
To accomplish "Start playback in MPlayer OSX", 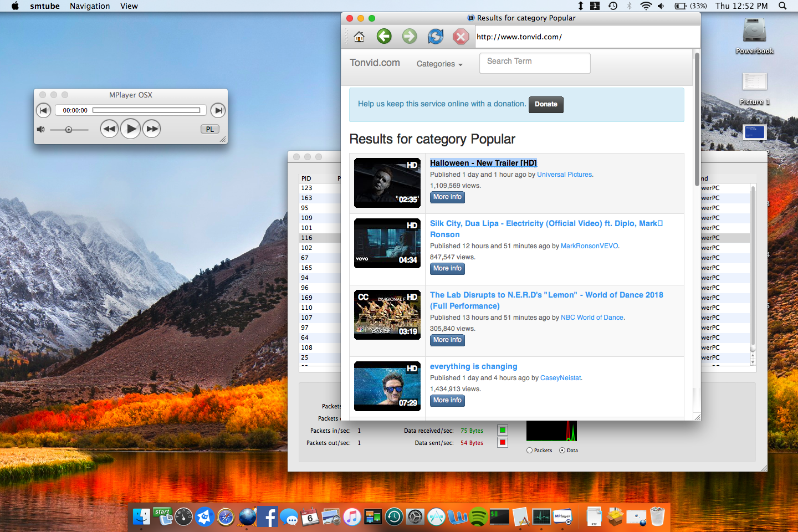I will point(130,129).
